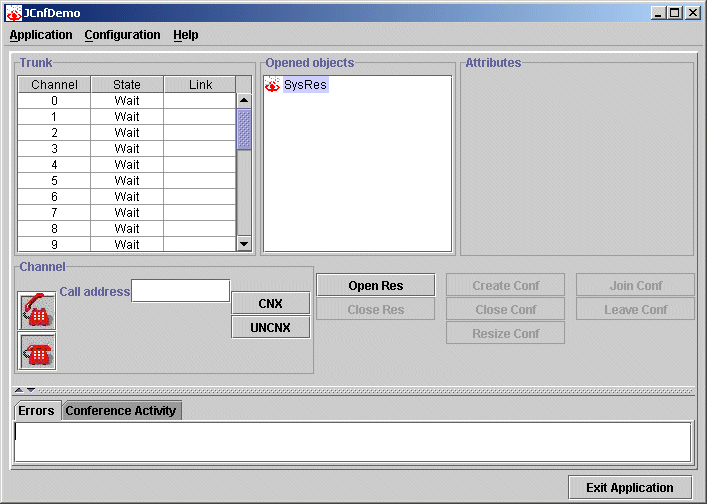Image resolution: width=707 pixels, height=504 pixels.
Task: Collapse split pane with the up arrow
Action: [x=18, y=390]
